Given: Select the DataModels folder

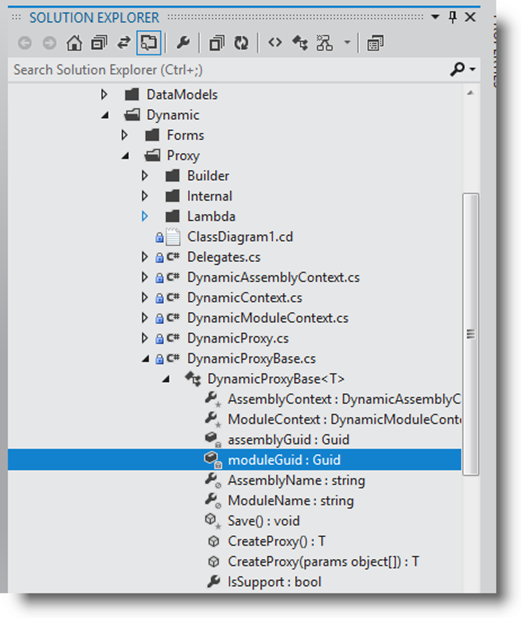Looking at the screenshot, I should [182, 95].
